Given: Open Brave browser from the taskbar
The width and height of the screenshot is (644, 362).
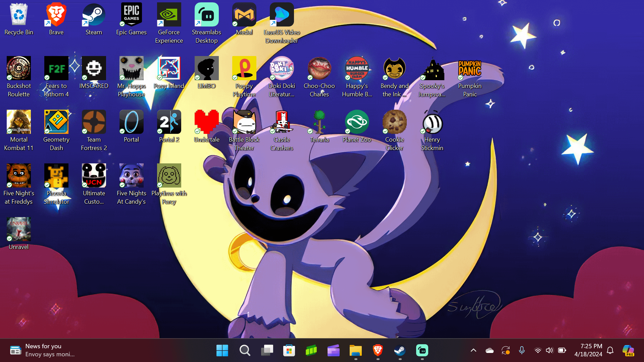Looking at the screenshot, I should tap(378, 350).
